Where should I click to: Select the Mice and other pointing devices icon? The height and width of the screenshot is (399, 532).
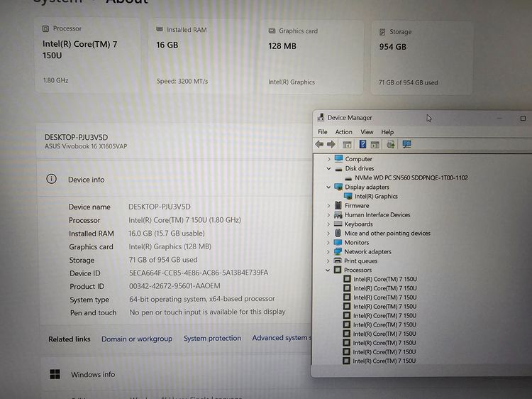[x=338, y=233]
